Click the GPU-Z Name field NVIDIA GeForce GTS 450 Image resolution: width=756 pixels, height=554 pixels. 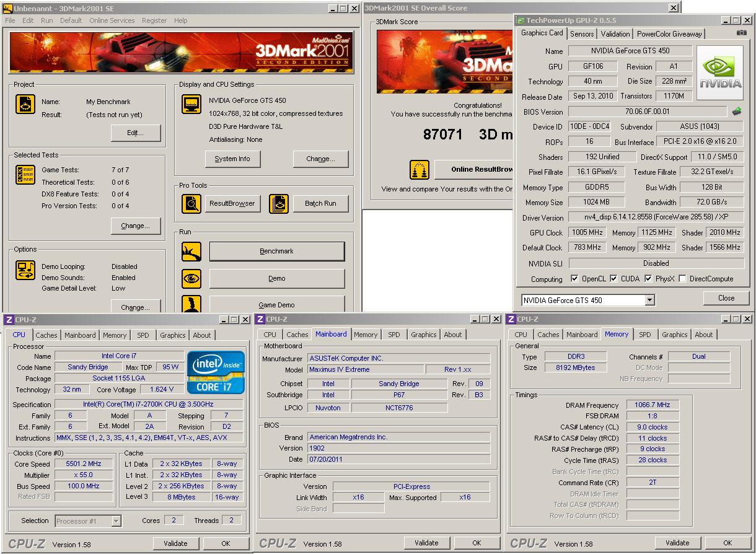630,51
